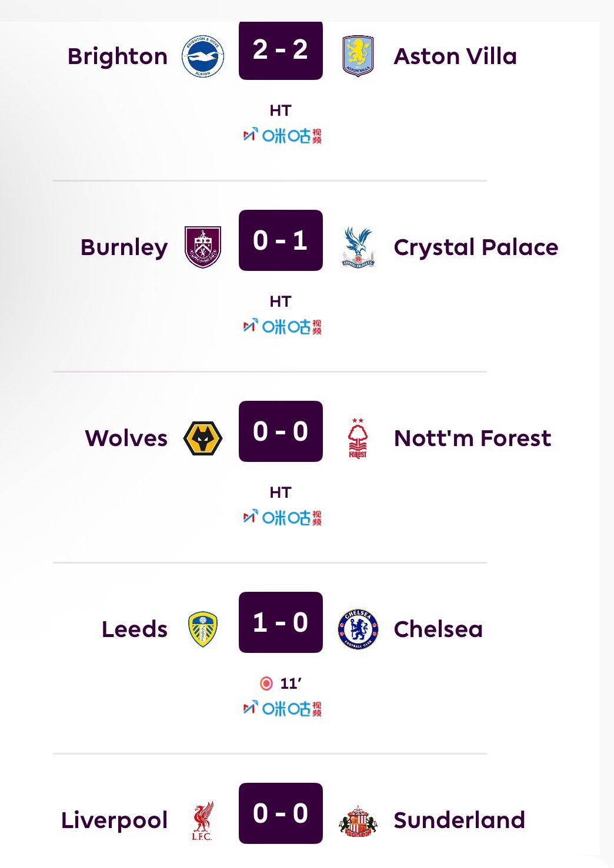Click the Crystal Palace eagle crest
Image resolution: width=614 pixels, height=868 pixels.
(x=358, y=247)
